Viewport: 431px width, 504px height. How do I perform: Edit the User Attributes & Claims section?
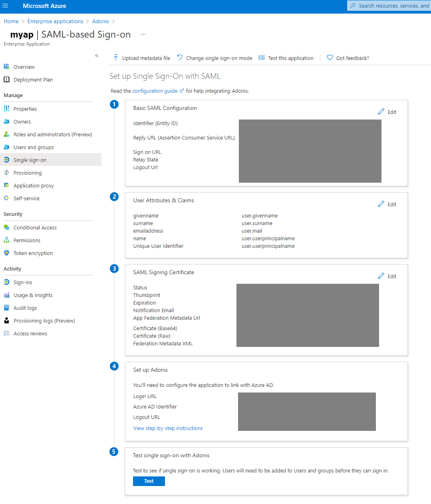pyautogui.click(x=386, y=204)
